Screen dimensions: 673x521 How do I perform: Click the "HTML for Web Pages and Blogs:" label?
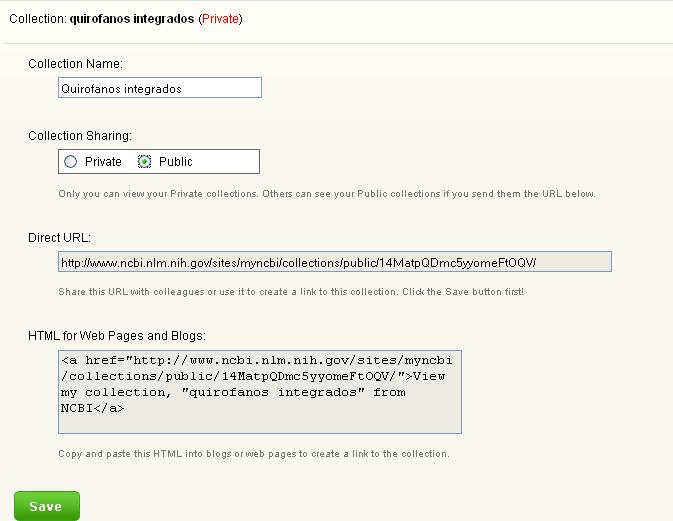coord(117,335)
